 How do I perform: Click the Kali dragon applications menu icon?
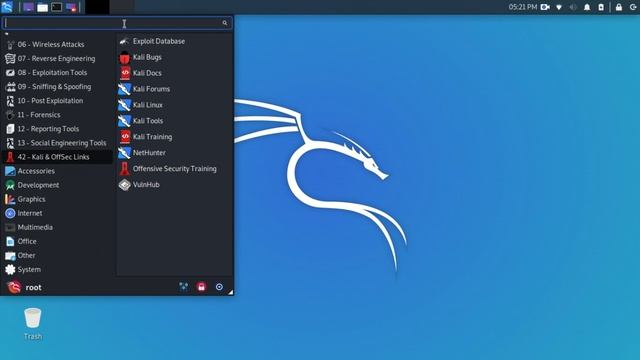point(7,7)
